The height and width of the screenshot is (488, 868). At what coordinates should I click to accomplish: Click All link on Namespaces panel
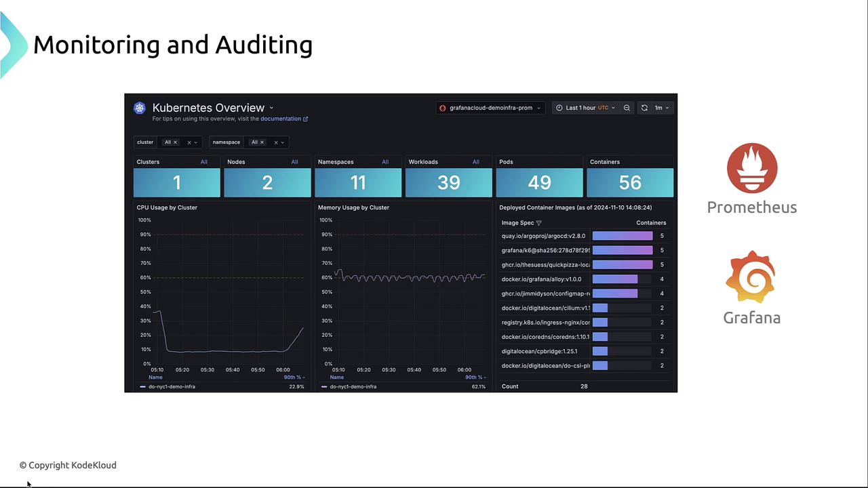(x=385, y=162)
